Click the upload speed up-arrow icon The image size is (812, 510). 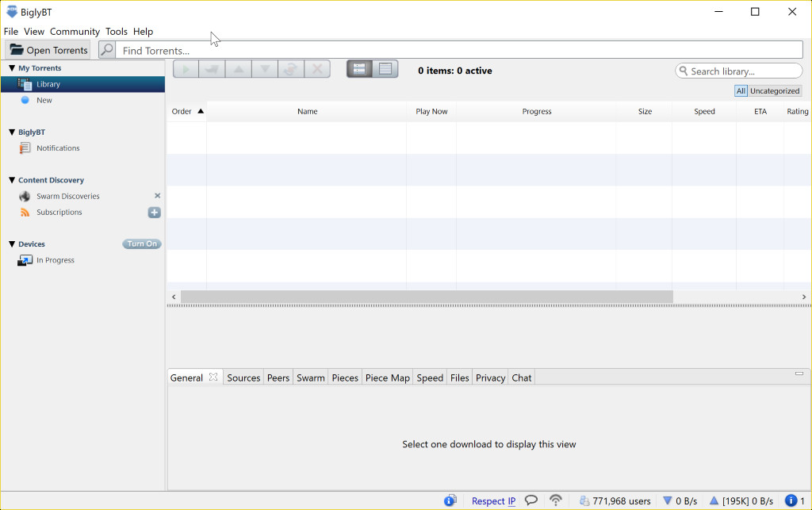[714, 500]
